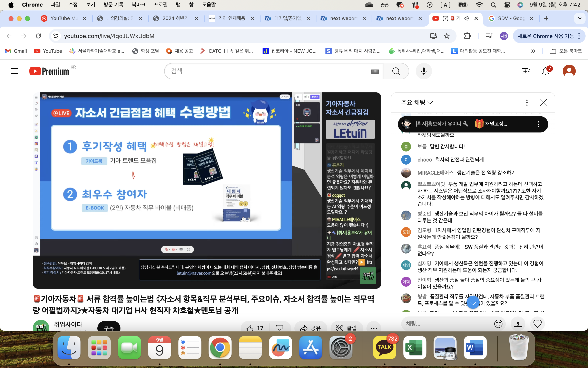Image resolution: width=588 pixels, height=368 pixels.
Task: Switch to the 나의강의실 tab
Action: pos(120,18)
